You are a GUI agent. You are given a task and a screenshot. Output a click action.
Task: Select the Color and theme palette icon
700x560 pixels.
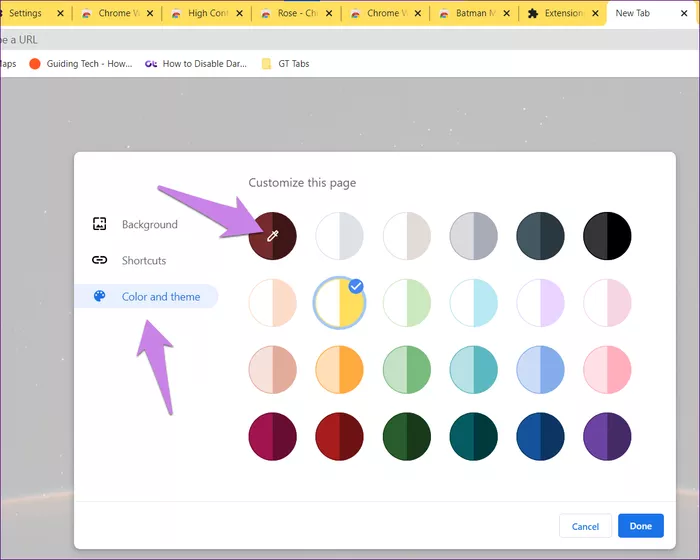tap(100, 296)
